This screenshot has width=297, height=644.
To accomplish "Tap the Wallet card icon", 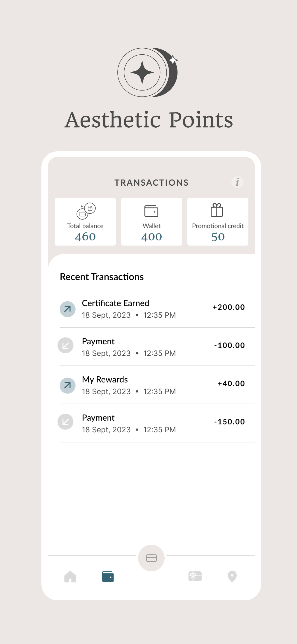I will pyautogui.click(x=151, y=211).
